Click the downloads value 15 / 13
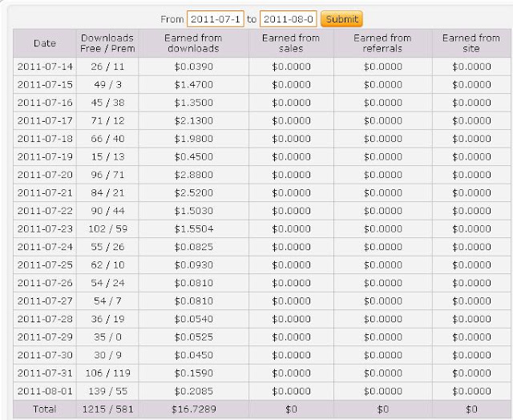The height and width of the screenshot is (420, 513). tap(107, 156)
